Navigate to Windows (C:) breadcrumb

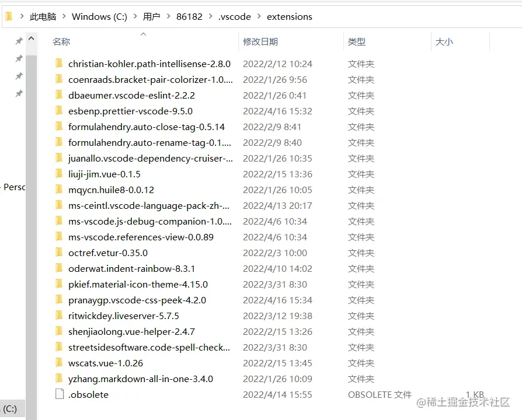(x=99, y=16)
